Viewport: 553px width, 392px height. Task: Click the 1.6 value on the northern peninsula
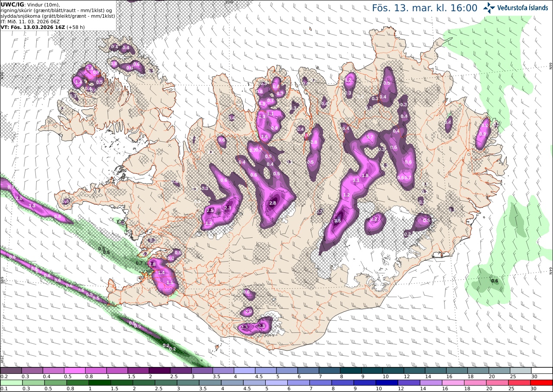(264, 137)
